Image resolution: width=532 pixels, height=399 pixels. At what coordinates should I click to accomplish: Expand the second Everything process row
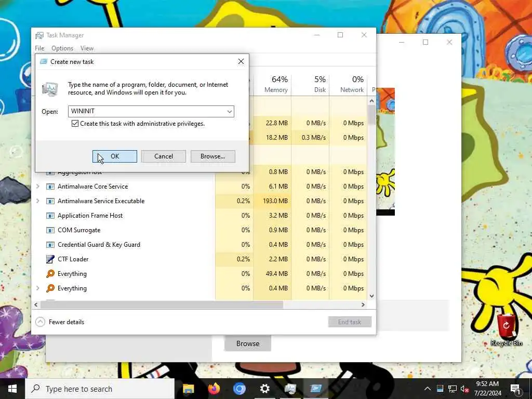37,288
